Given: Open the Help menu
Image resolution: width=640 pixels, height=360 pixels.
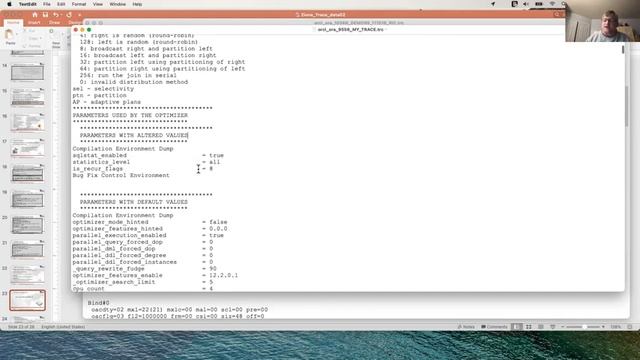Looking at the screenshot, I should tap(137, 4).
